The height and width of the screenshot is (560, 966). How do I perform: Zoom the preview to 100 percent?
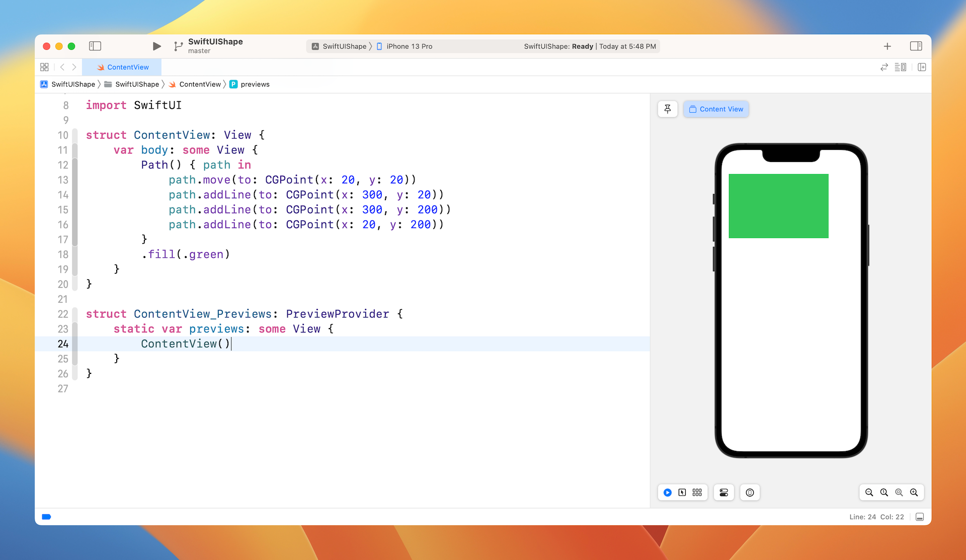pos(884,493)
